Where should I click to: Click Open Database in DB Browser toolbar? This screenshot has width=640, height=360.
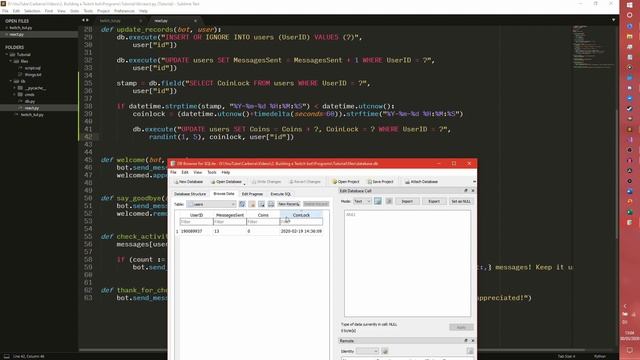227,182
